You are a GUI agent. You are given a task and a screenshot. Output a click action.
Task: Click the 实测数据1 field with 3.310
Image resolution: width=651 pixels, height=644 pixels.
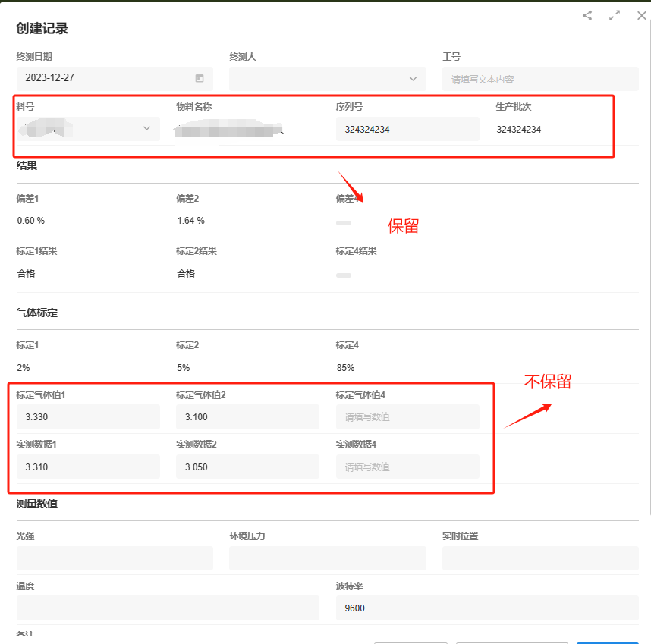[x=88, y=467]
